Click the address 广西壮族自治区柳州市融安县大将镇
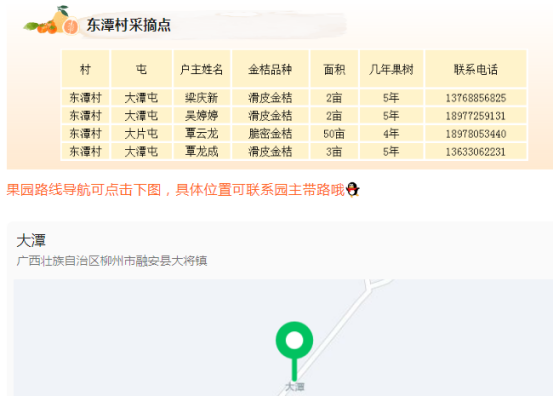 [x=112, y=261]
